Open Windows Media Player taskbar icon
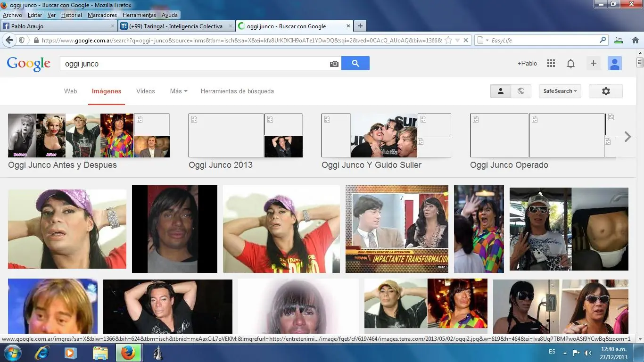Screen dimensions: 644x362 70,353
